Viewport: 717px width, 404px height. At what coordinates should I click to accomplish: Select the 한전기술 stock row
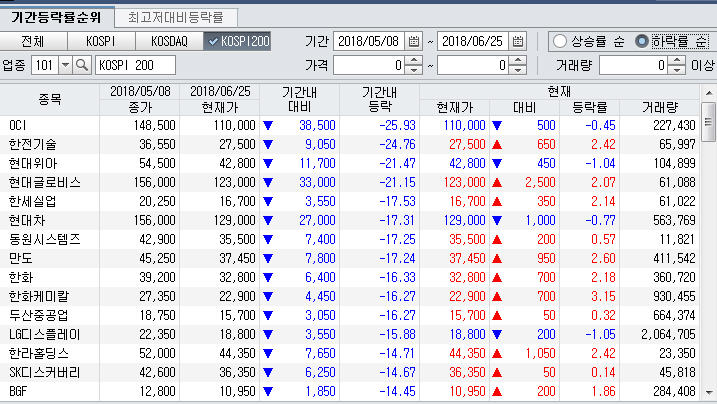point(350,144)
